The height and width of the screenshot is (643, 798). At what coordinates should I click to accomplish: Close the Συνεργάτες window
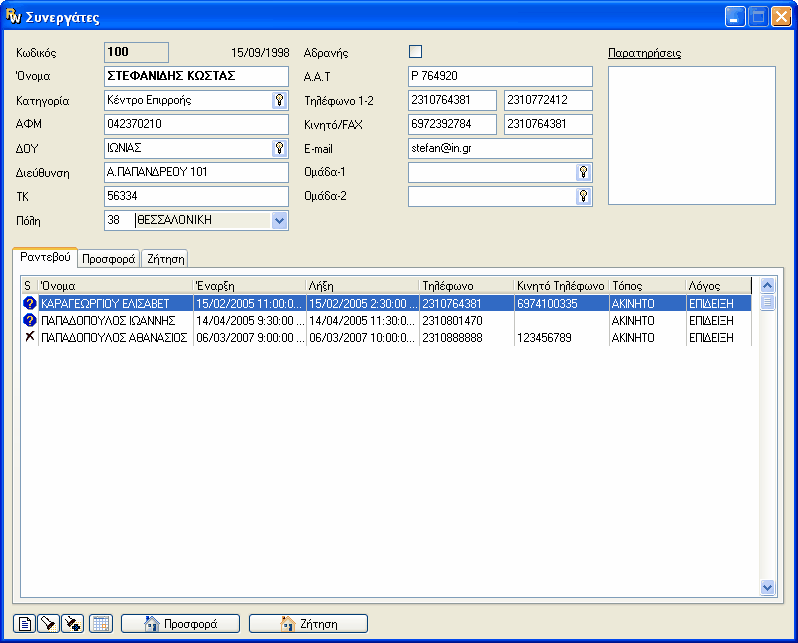(x=781, y=16)
